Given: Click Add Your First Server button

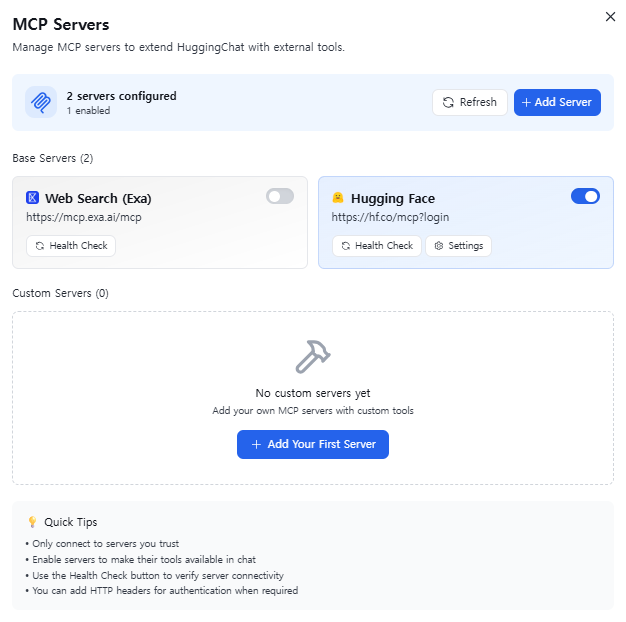Looking at the screenshot, I should coord(313,444).
